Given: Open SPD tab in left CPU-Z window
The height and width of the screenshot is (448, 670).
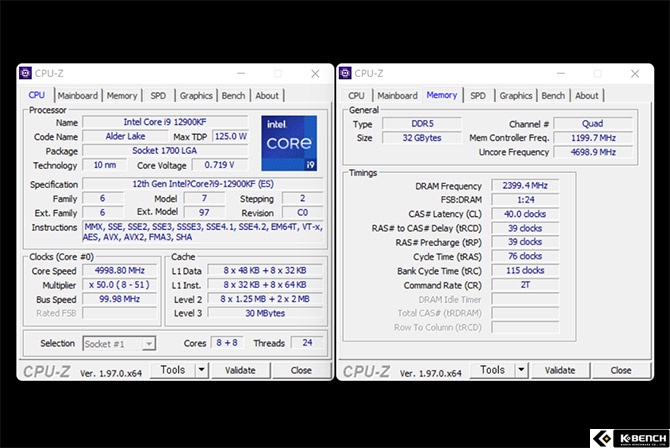Looking at the screenshot, I should click(x=158, y=95).
